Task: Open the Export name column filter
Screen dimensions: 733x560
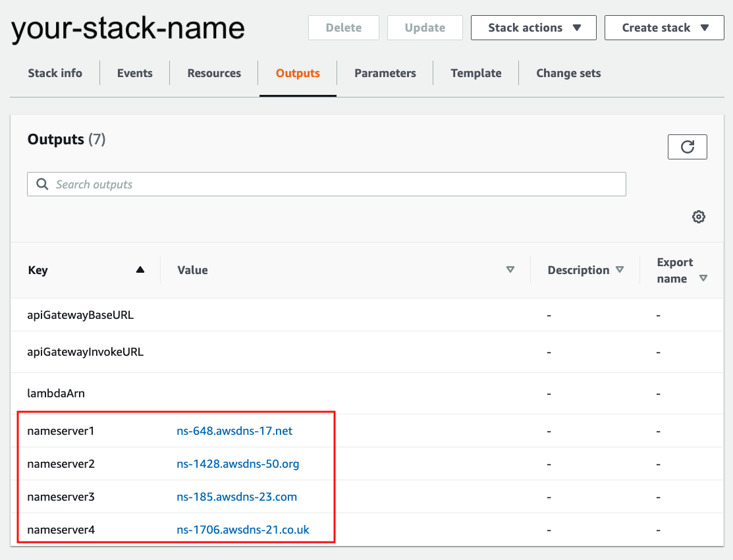Action: click(704, 278)
